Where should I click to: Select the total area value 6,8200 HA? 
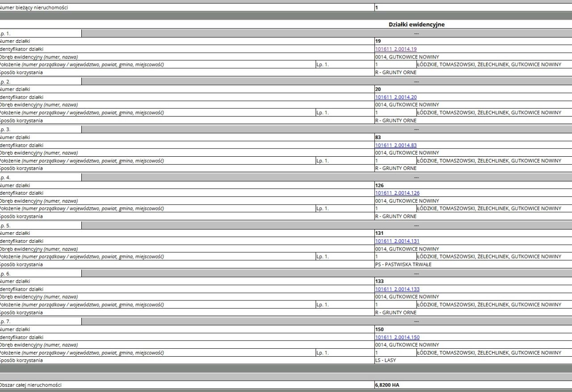387,385
